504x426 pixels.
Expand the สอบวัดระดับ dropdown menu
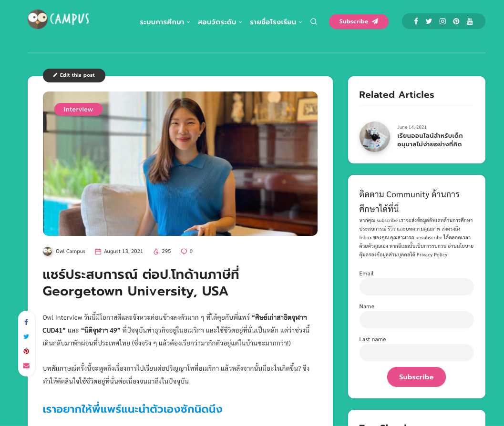click(220, 22)
